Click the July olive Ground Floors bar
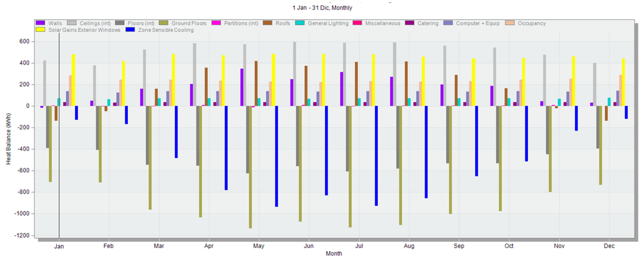Image resolution: width=644 pixels, height=261 pixels. click(x=350, y=166)
